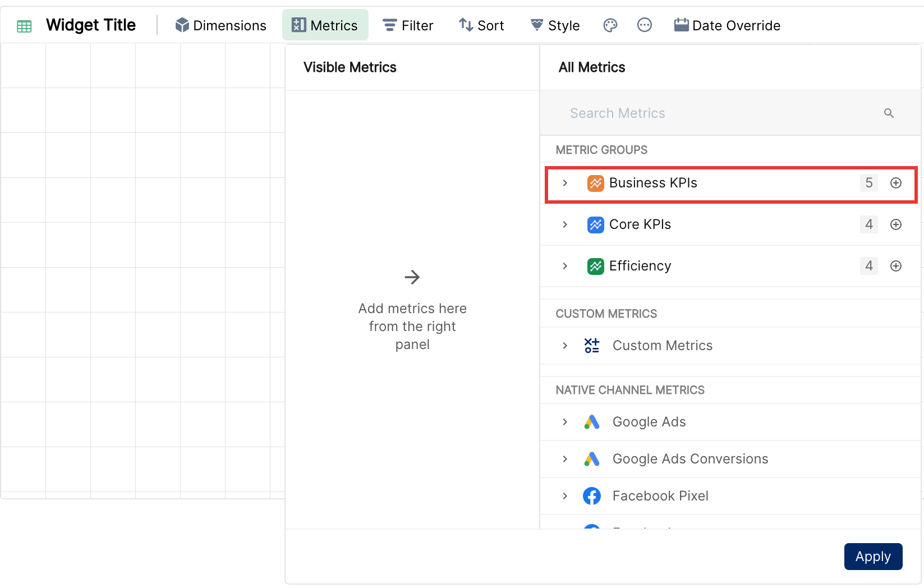Switch to the Metrics tab
Screen dimensions: 924x588
(325, 25)
